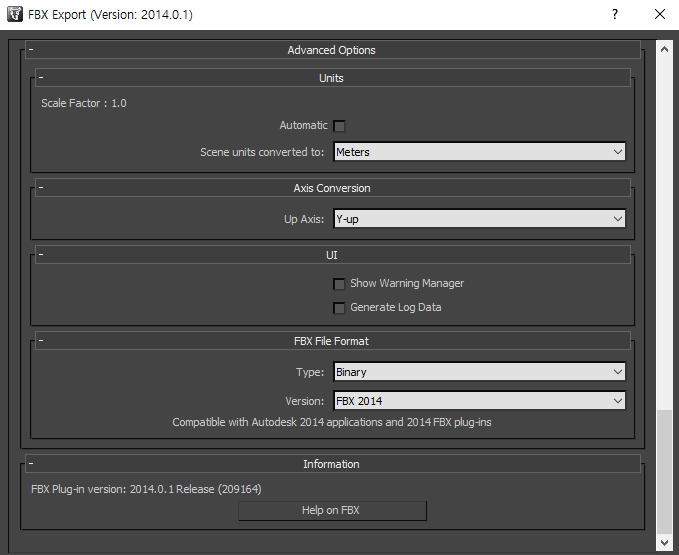This screenshot has width=679, height=555.
Task: Click the FBX Plug-in version text
Action: (146, 489)
